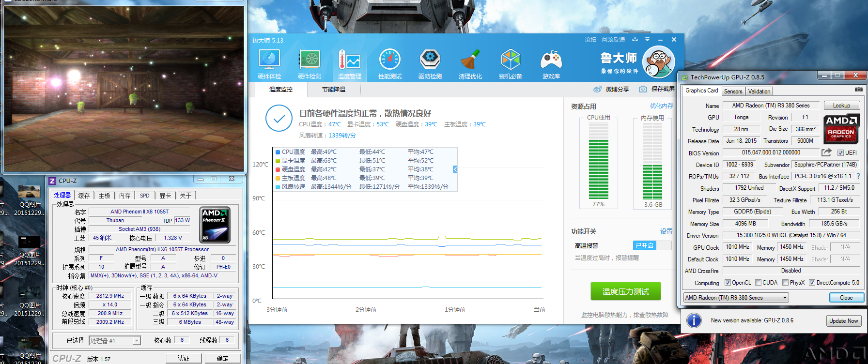Switch to 内存 tab in CPU-Z

pos(125,196)
